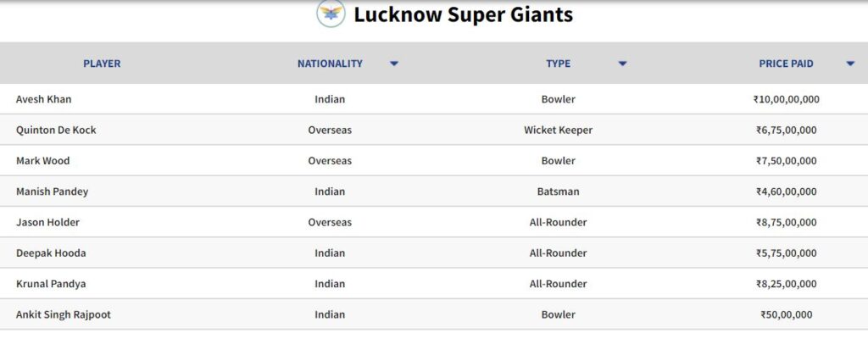Select the Mark Wood player name
The image size is (868, 344).
pyautogui.click(x=42, y=161)
